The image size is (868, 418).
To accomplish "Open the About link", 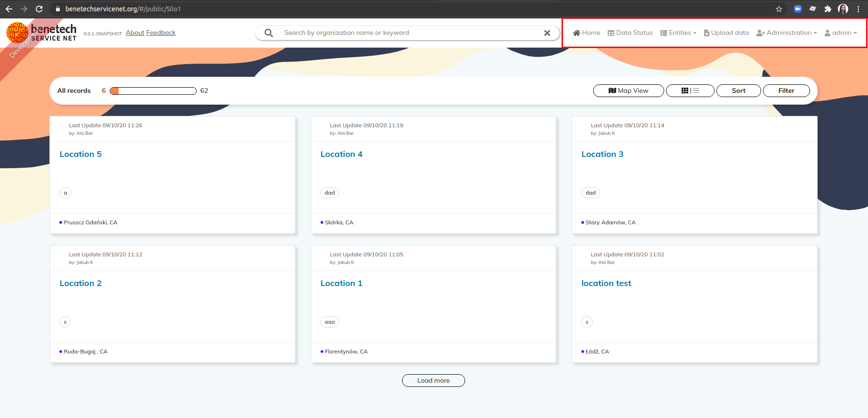I will point(135,33).
